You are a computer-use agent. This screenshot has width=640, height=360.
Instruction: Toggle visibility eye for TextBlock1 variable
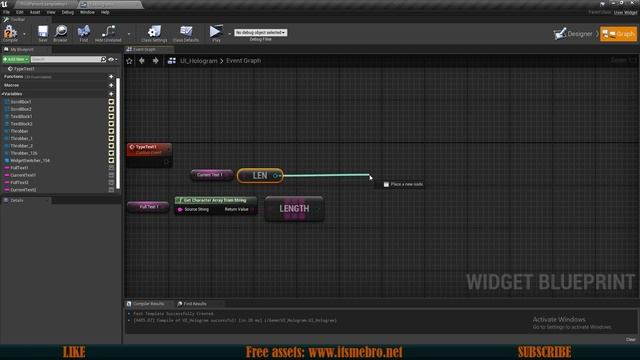click(111, 116)
